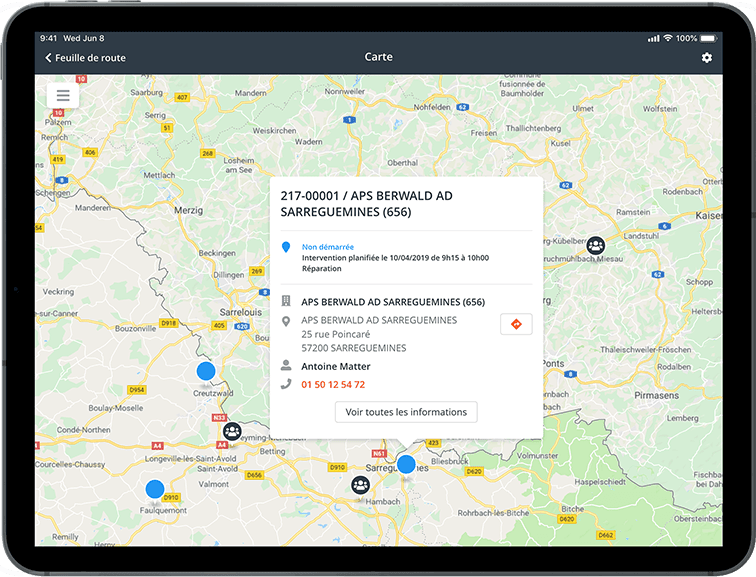The image size is (756, 577).
Task: Select team marker near Bruchmühlbach-Miesau
Action: pos(596,245)
